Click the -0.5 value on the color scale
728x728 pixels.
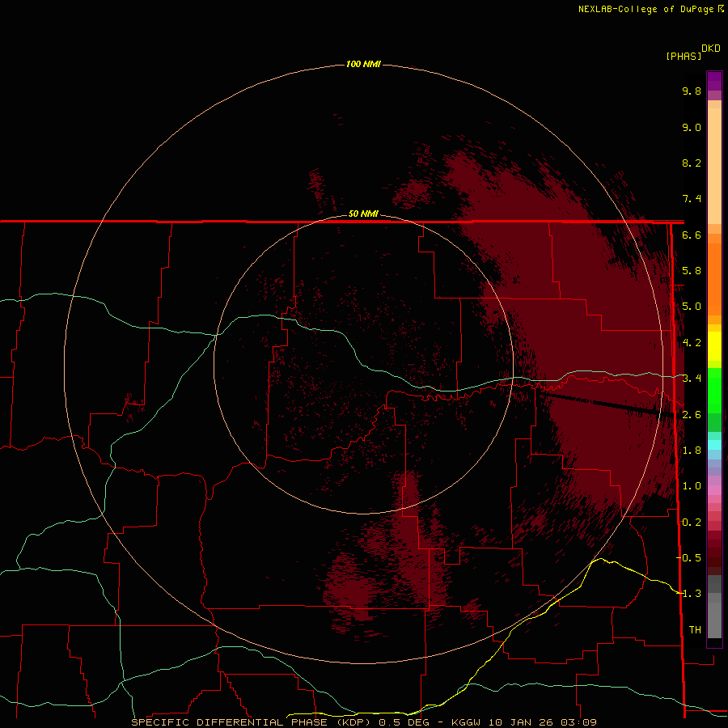click(688, 557)
